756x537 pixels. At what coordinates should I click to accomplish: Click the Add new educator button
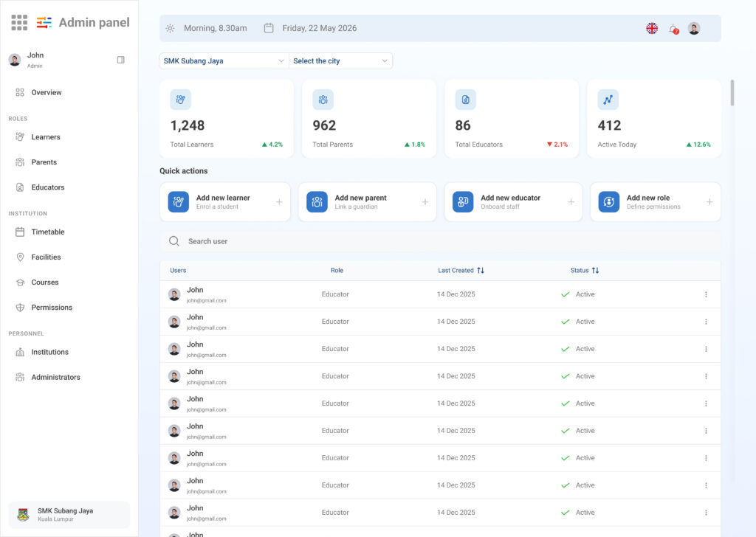pos(513,202)
